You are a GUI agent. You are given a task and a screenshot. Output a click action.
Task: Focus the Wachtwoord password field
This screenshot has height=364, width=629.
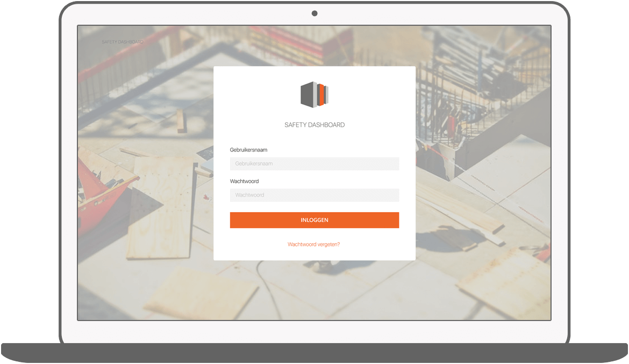[x=314, y=195]
